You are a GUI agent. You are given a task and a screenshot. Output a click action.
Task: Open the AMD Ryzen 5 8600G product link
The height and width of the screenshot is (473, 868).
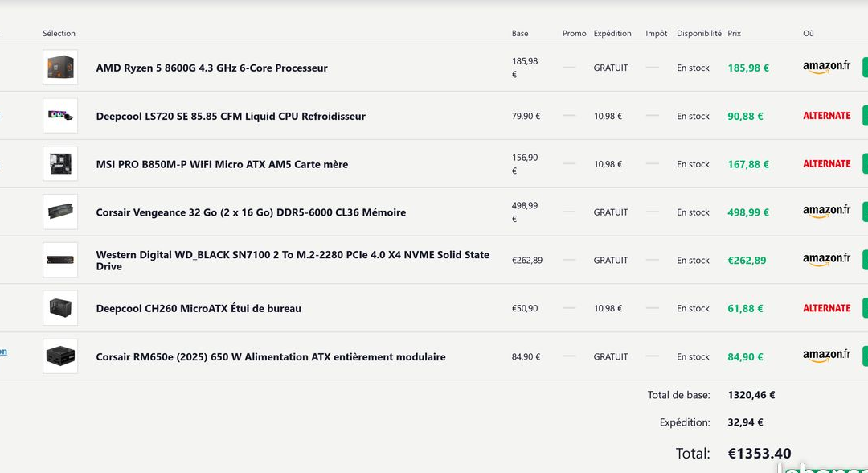[211, 68]
